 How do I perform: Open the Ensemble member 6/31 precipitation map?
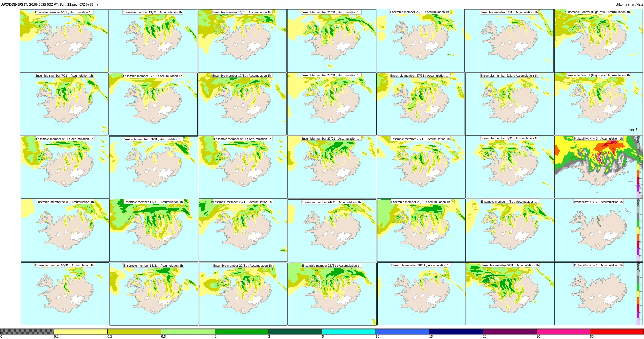[x=64, y=41]
